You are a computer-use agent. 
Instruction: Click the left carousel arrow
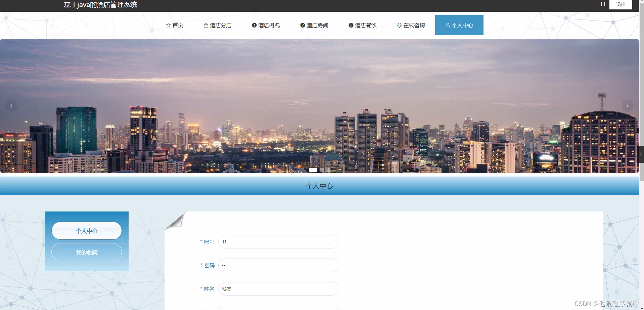click(x=11, y=106)
